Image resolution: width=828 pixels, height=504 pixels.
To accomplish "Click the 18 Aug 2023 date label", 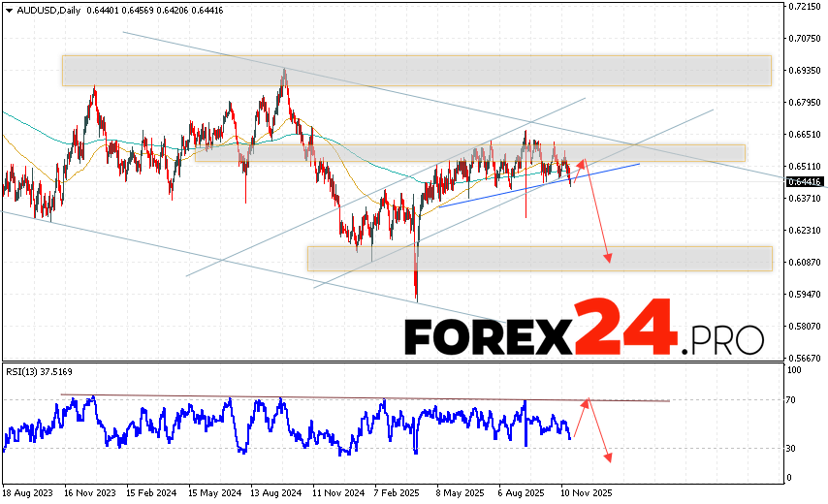I will click(28, 492).
